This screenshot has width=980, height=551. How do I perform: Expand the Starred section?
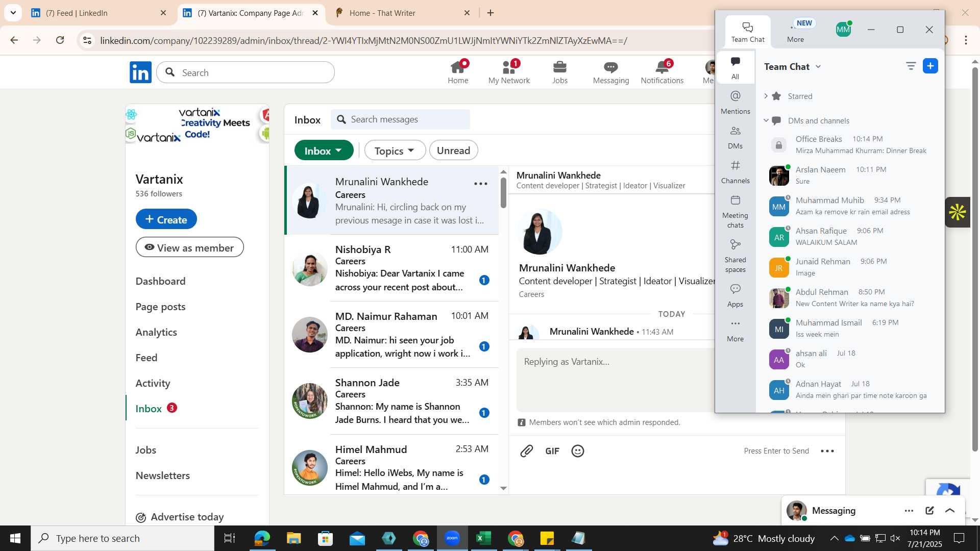766,96
